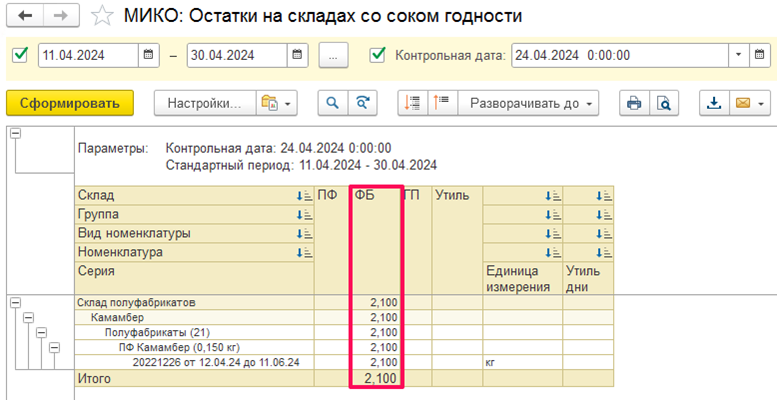This screenshot has height=400, width=777.
Task: Open calendar for start date 11.04.2024
Action: (x=148, y=55)
